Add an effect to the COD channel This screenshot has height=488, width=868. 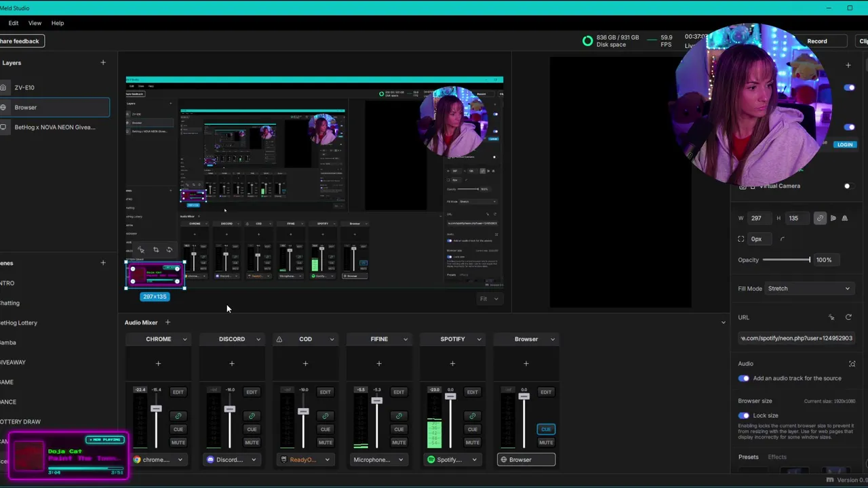point(305,363)
